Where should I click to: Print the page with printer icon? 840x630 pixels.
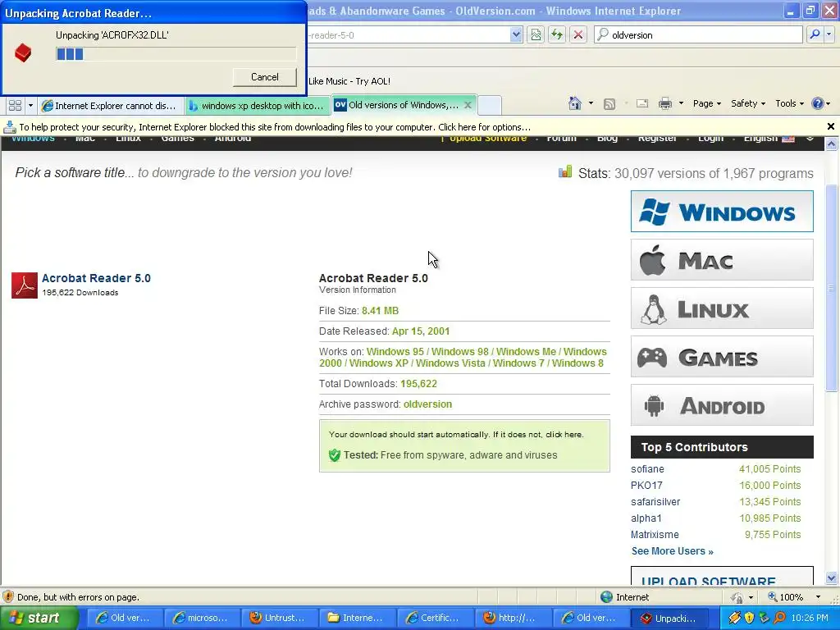665,103
